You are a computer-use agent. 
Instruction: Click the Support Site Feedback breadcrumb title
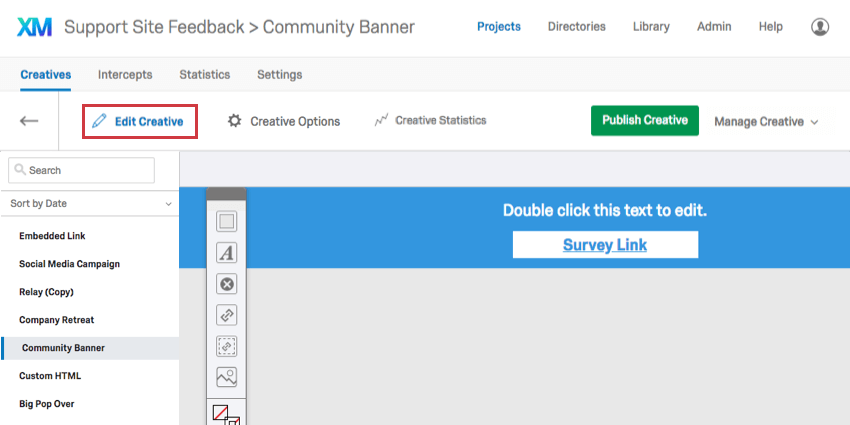point(154,27)
